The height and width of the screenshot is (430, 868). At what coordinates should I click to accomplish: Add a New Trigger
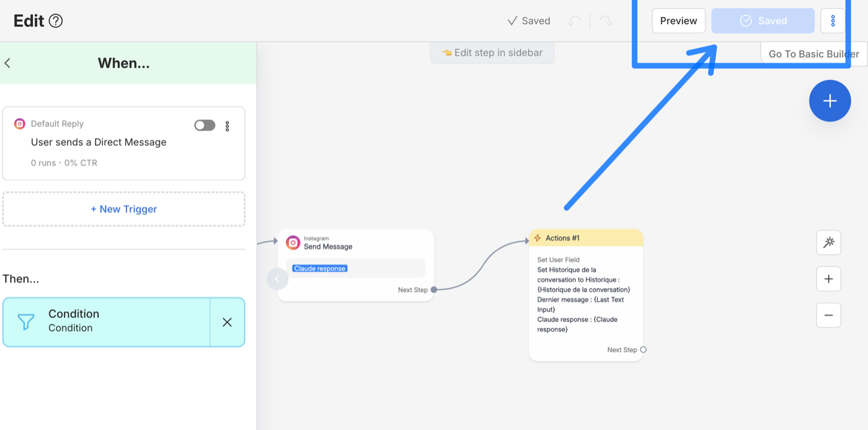tap(124, 209)
